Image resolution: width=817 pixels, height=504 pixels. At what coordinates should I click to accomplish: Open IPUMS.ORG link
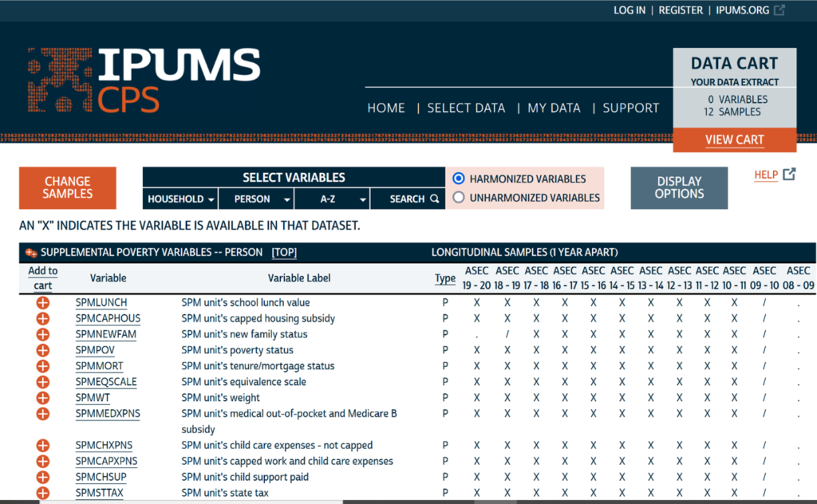click(743, 10)
